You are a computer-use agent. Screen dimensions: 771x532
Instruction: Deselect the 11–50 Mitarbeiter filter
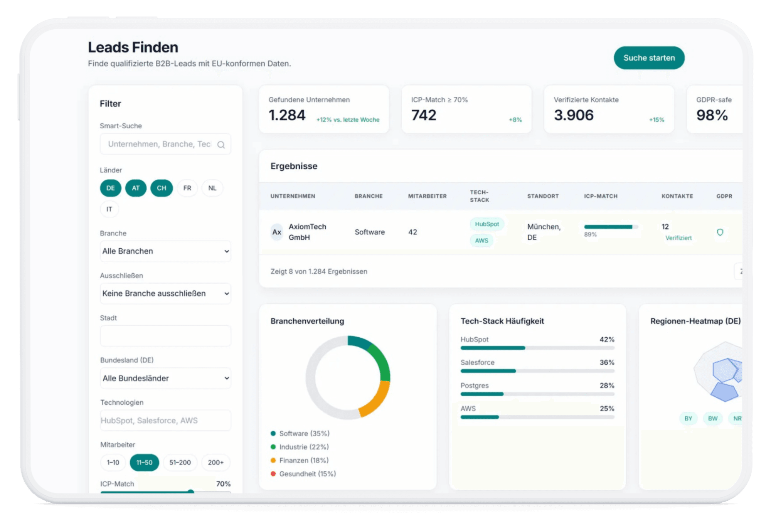click(x=145, y=462)
